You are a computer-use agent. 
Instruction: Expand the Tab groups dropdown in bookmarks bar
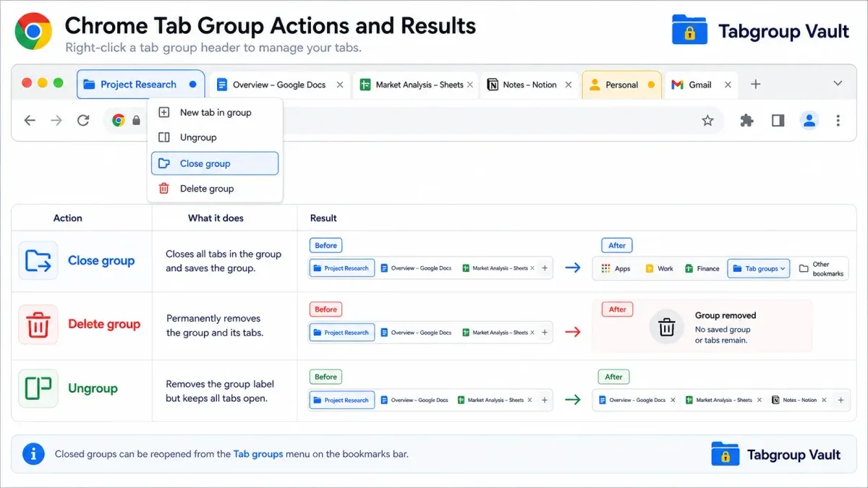pos(759,268)
